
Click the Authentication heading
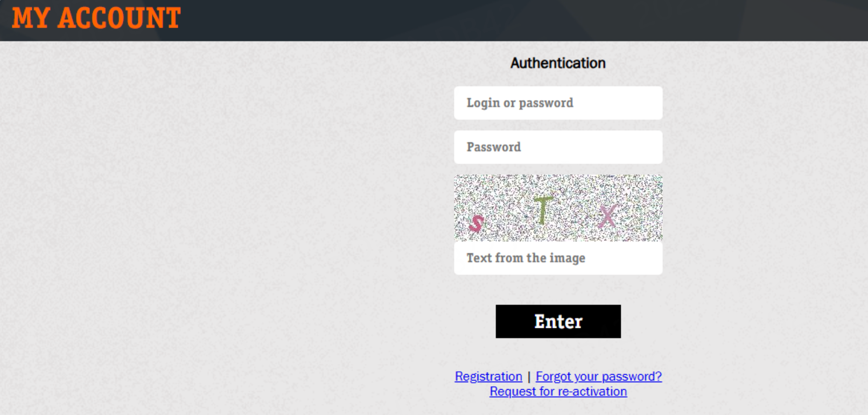[558, 63]
